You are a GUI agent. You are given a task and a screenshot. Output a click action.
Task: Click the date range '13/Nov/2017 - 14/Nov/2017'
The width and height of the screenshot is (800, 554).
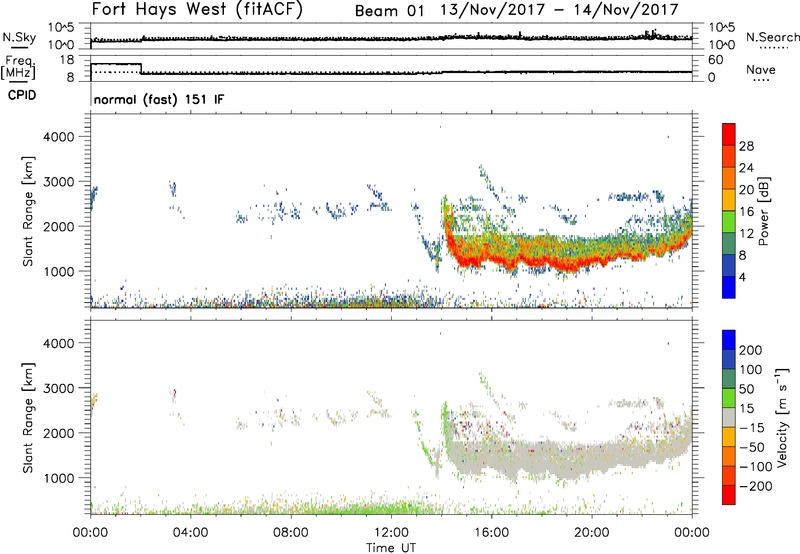560,10
